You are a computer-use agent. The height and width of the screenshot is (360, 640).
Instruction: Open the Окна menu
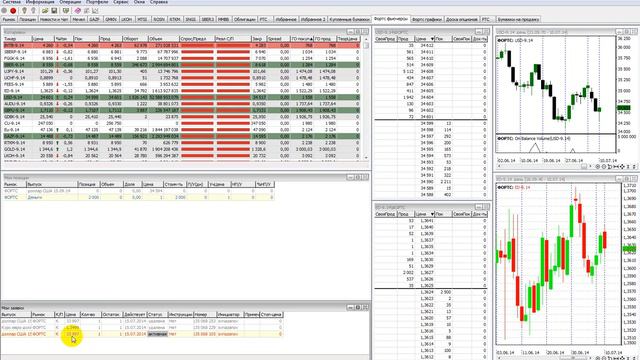pos(139,2)
